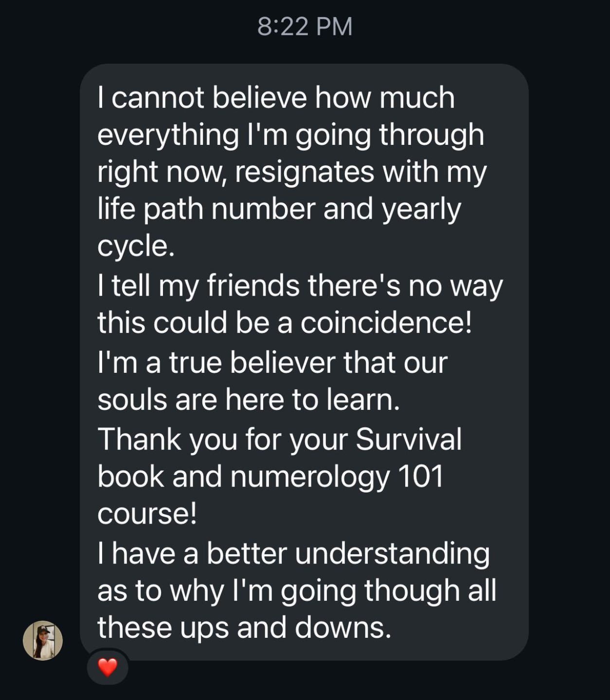Tap the 8:22 PM timestamp
610x700 pixels.
(x=305, y=26)
